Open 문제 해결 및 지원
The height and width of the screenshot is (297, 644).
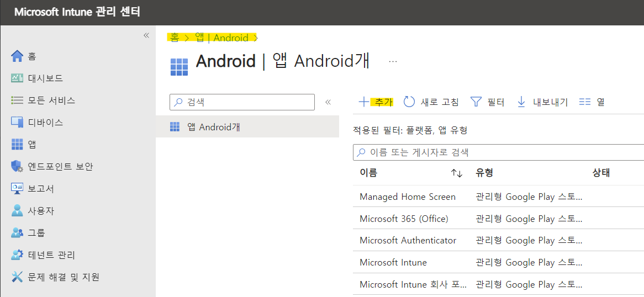pos(55,277)
